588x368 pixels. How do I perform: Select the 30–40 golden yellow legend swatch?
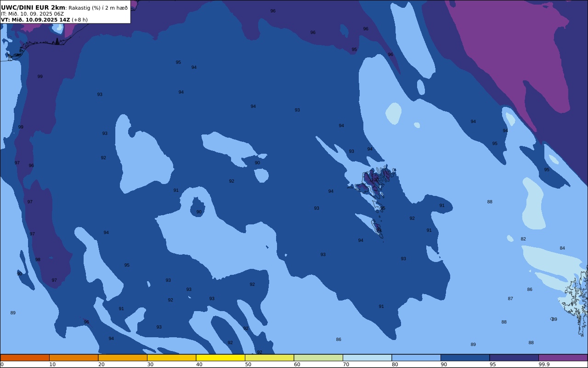click(171, 357)
